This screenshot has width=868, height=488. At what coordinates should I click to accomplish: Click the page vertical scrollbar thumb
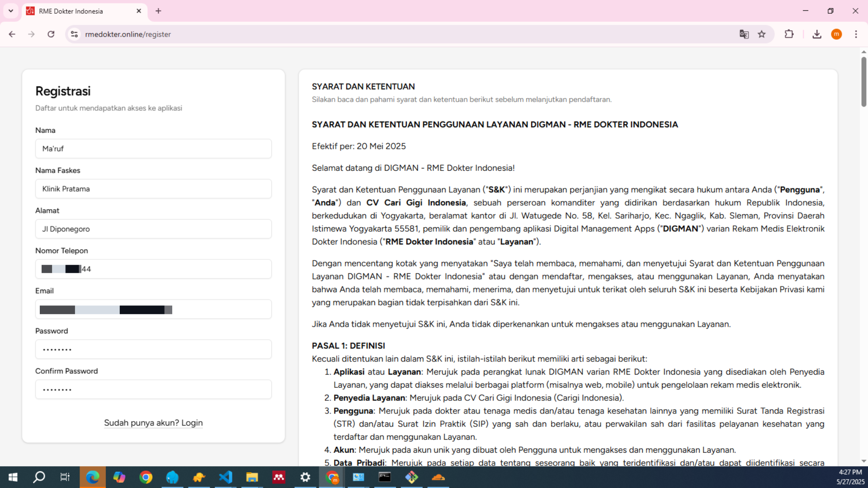pos(863,81)
